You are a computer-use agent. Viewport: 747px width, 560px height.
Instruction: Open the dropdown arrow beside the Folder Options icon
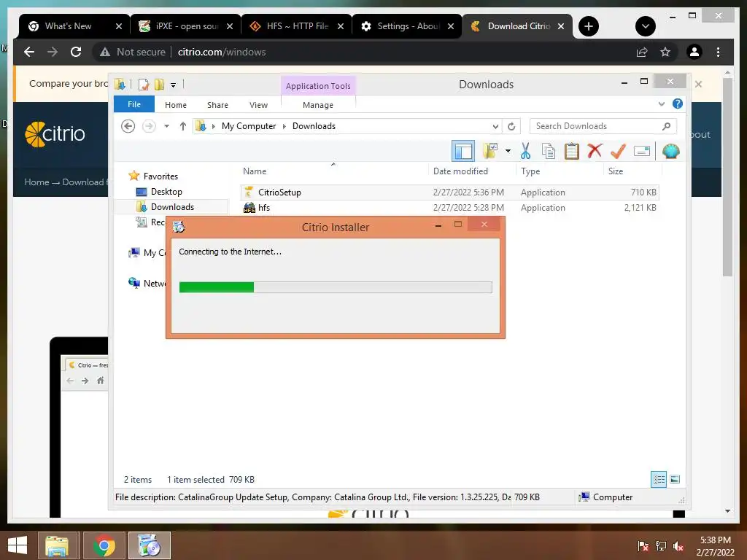coord(508,152)
